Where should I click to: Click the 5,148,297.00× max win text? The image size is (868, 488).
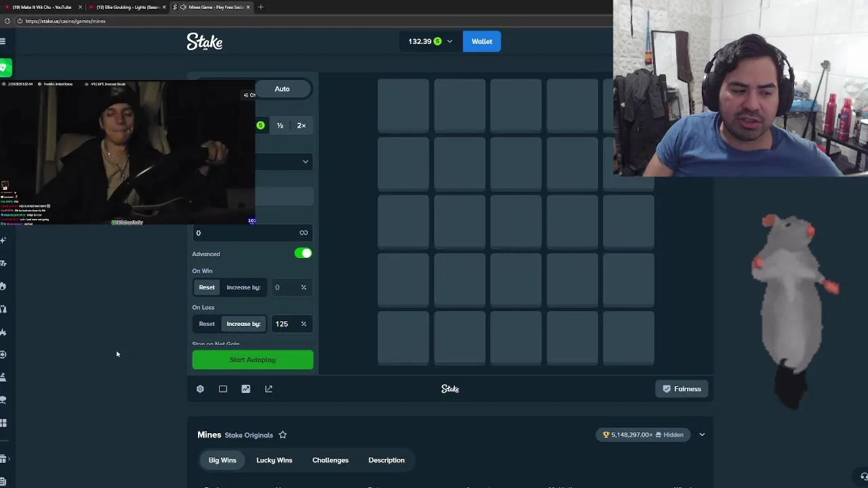632,435
